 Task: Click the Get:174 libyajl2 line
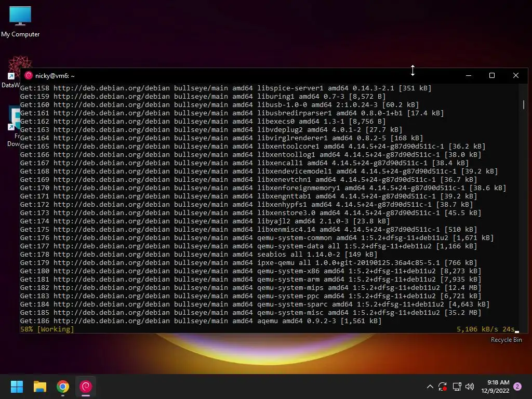click(205, 221)
